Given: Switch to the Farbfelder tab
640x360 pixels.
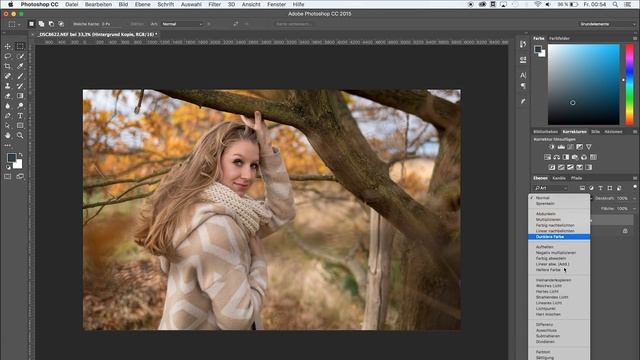Looking at the screenshot, I should [559, 38].
